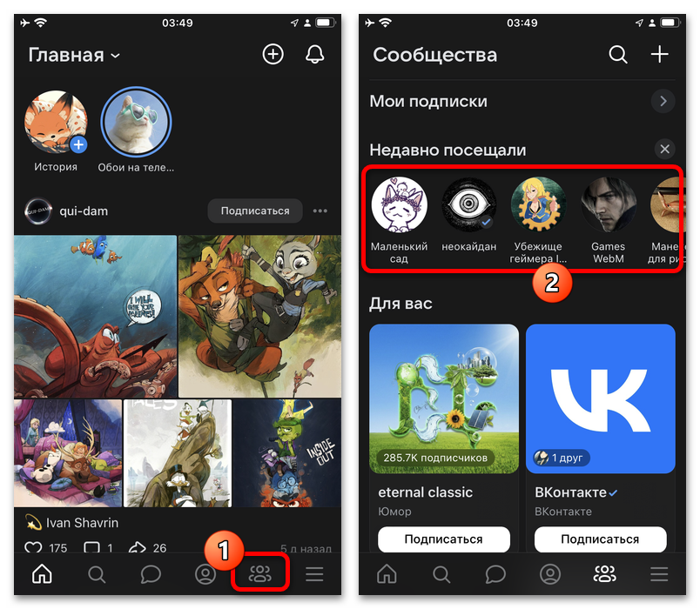Viewport: 700px width, 609px height.
Task: Search communities with magnifier icon
Action: (618, 55)
